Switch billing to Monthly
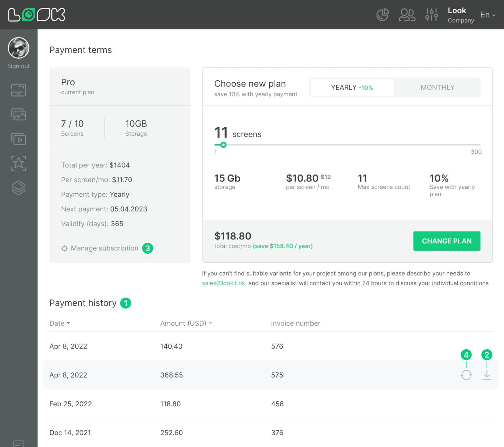This screenshot has width=504, height=447. (437, 87)
